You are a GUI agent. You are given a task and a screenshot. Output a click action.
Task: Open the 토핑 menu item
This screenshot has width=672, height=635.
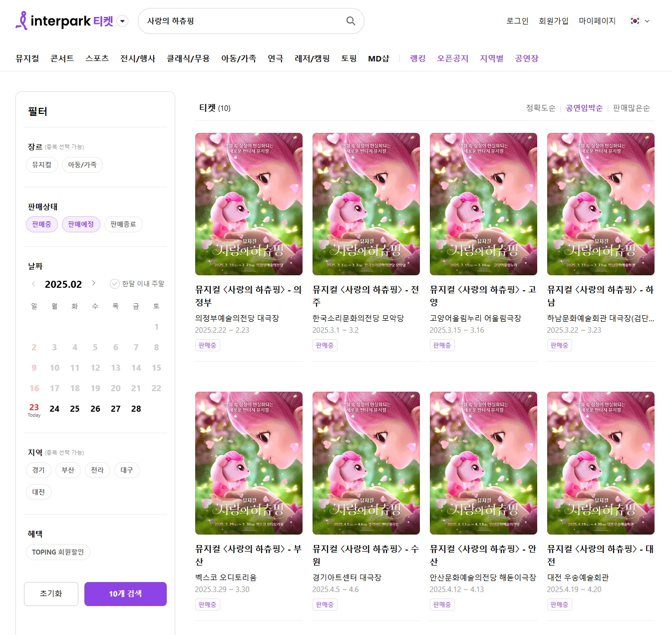click(349, 58)
